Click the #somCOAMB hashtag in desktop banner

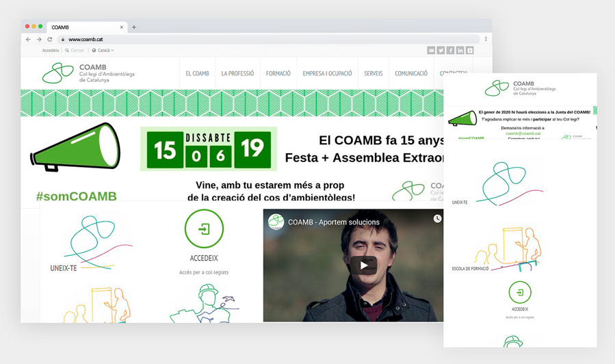pyautogui.click(x=77, y=196)
